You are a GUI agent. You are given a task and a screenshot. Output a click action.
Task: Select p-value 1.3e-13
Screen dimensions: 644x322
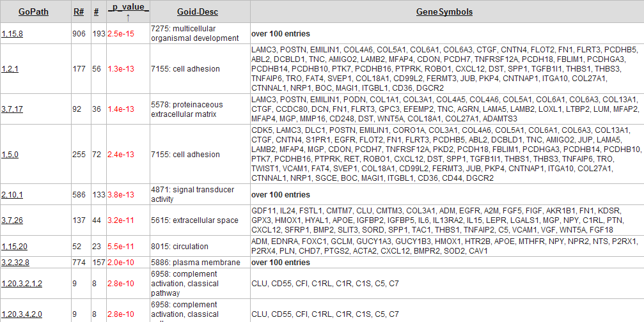tap(120, 68)
